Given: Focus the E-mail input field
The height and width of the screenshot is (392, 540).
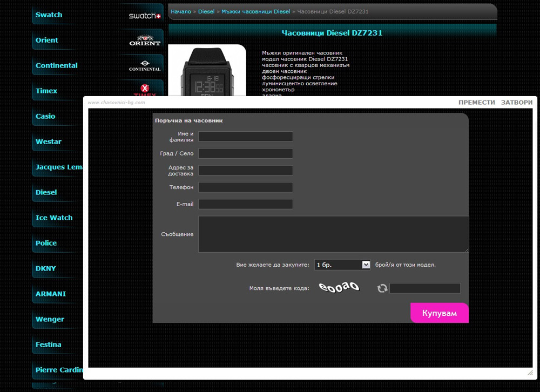Looking at the screenshot, I should (246, 204).
